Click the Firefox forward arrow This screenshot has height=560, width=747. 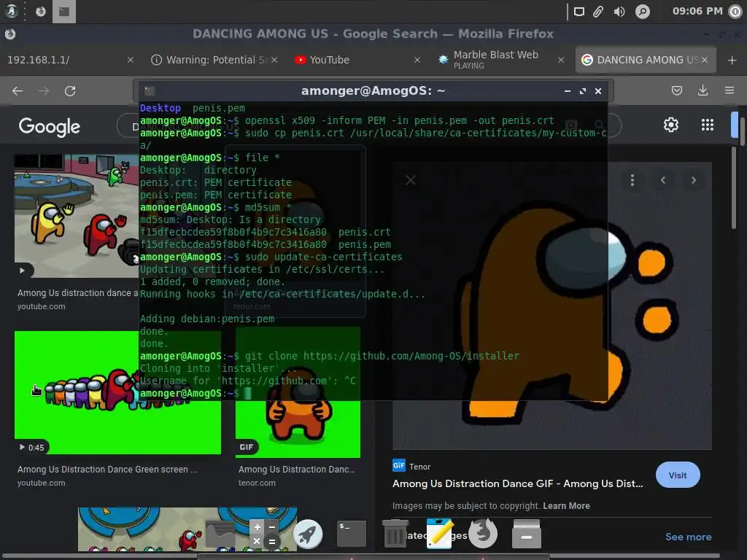point(43,90)
